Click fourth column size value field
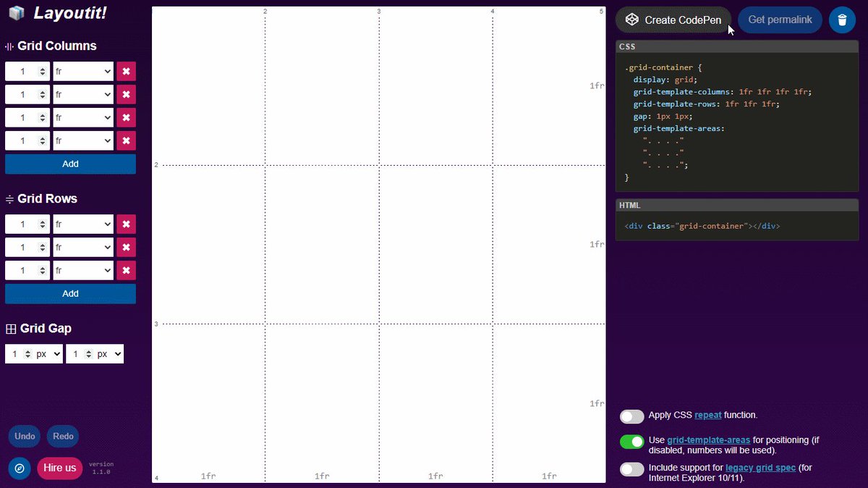Image resolution: width=868 pixels, height=488 pixels. click(27, 140)
